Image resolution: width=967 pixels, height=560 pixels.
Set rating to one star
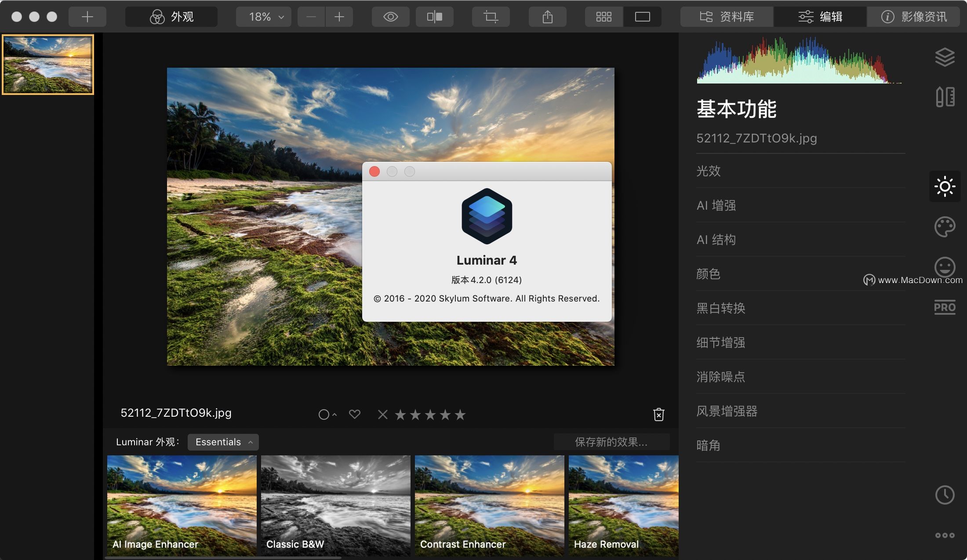click(400, 415)
